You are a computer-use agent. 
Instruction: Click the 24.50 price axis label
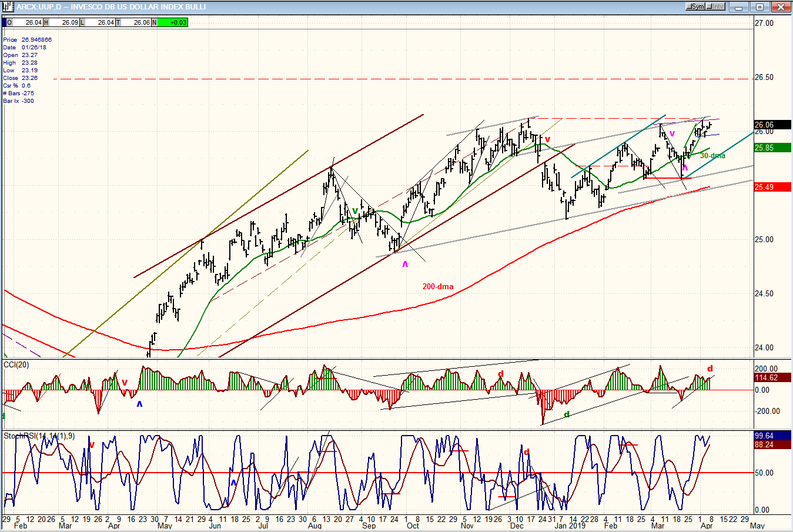click(764, 294)
